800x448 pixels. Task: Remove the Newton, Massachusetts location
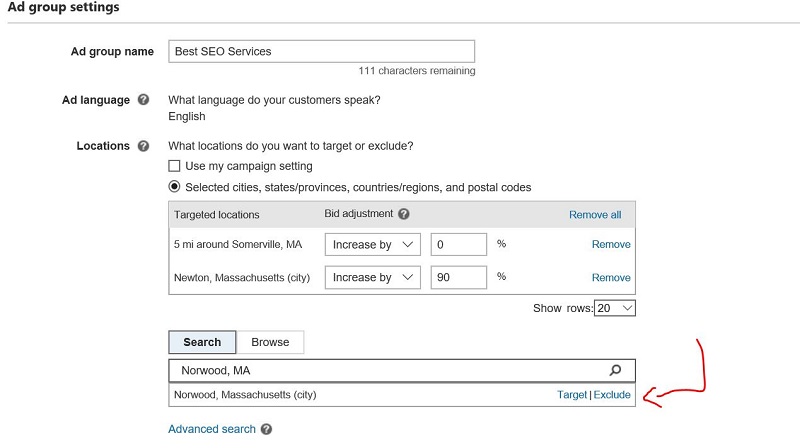click(x=611, y=278)
